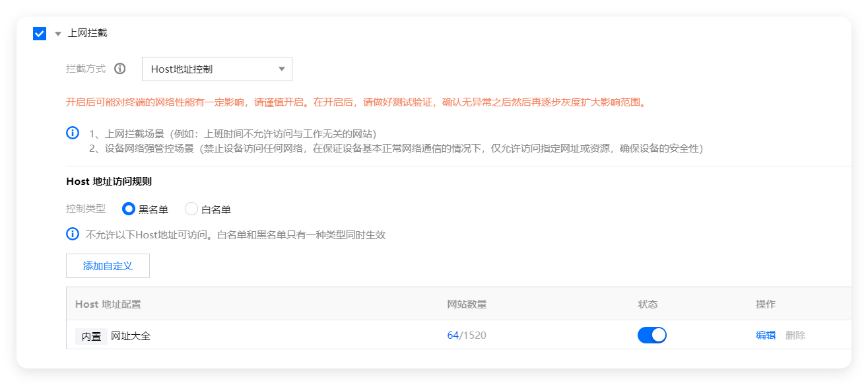
Task: Turn off the 网址大全 status switch
Action: click(x=651, y=335)
